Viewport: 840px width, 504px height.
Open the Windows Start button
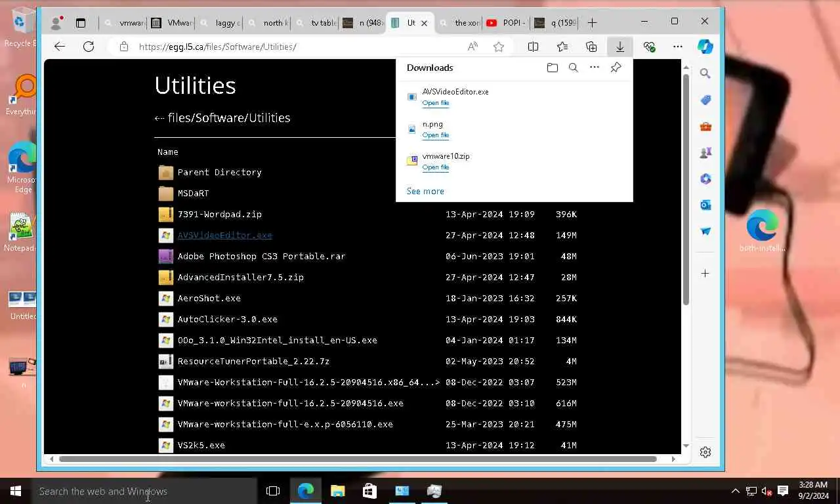[16, 491]
